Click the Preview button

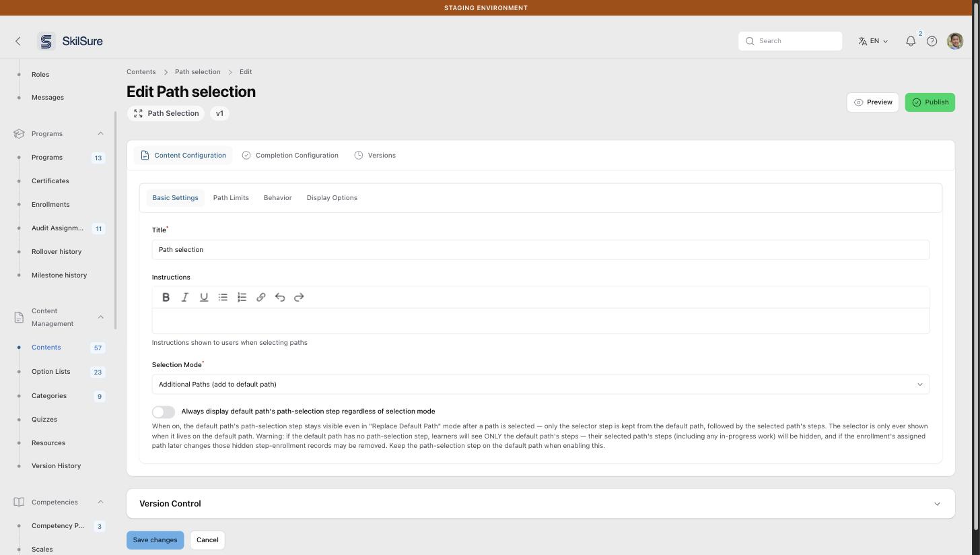872,102
